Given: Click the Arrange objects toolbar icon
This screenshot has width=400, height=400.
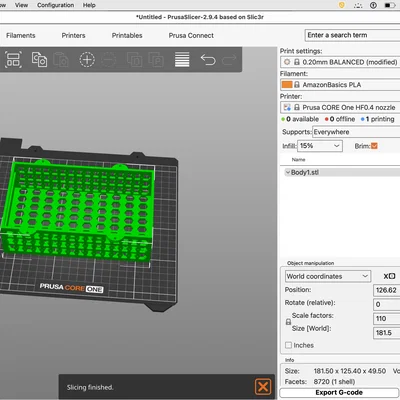Looking at the screenshot, I should coord(14,60).
